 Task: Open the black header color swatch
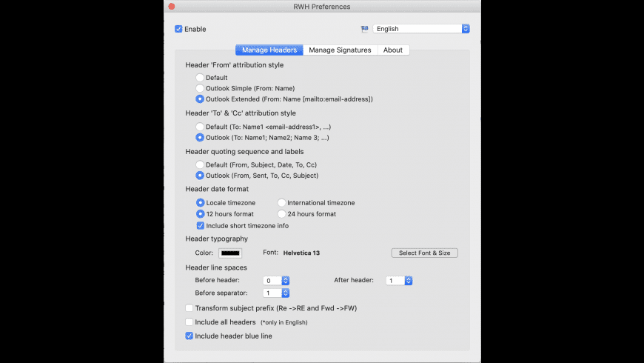[x=230, y=253]
